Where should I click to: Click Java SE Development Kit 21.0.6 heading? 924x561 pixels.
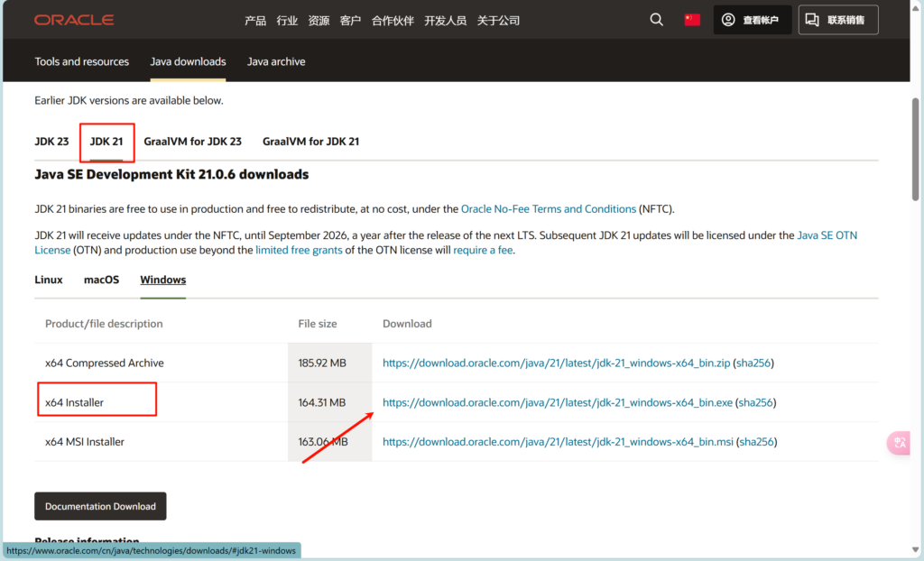tap(171, 174)
